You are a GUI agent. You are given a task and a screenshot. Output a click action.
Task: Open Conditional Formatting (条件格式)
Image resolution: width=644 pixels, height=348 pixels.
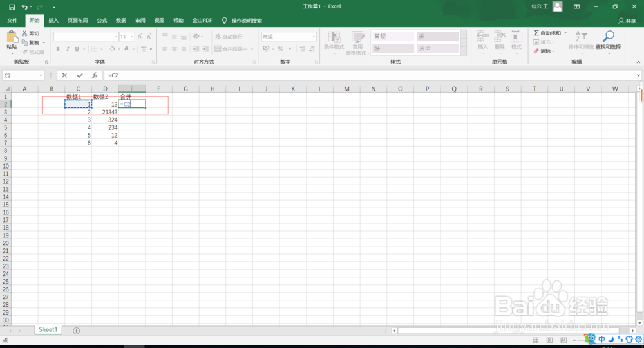tap(334, 42)
